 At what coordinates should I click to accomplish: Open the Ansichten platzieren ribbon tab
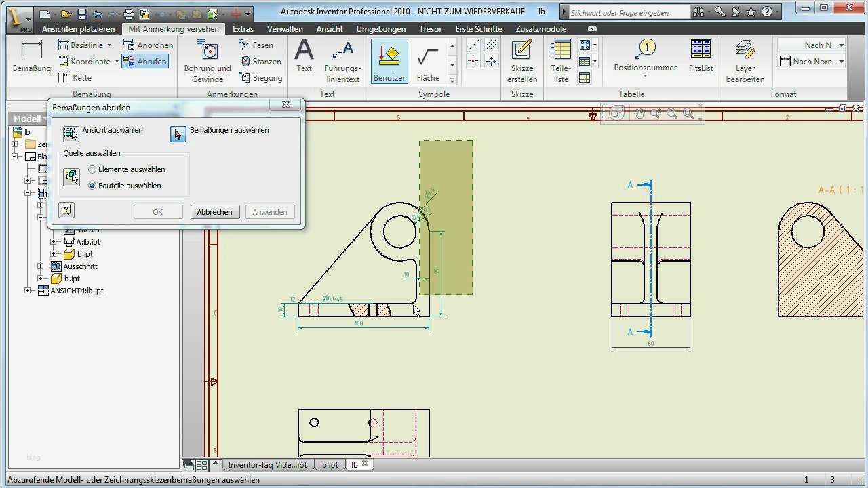(78, 29)
